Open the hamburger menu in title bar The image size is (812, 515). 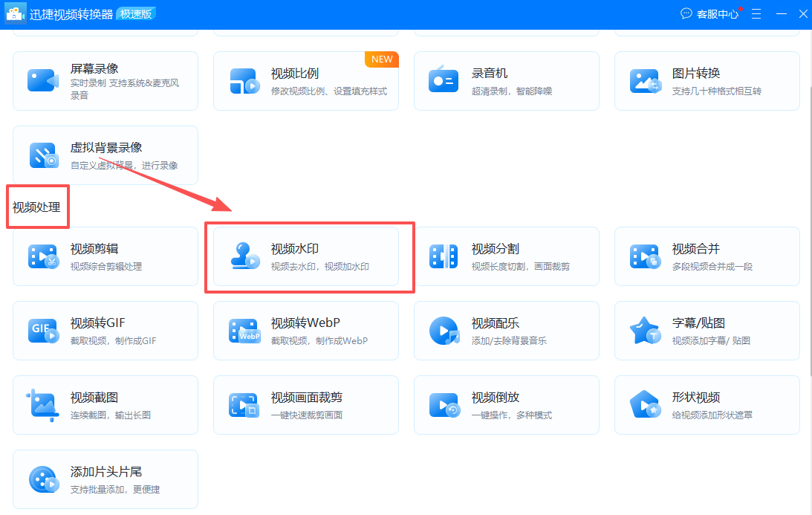(756, 13)
